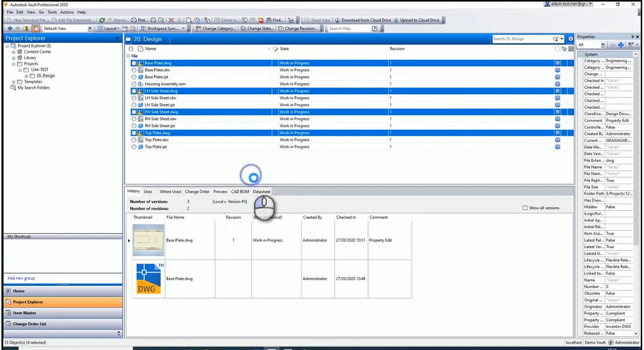Open the Tools menu
The height and width of the screenshot is (350, 644).
52,12
